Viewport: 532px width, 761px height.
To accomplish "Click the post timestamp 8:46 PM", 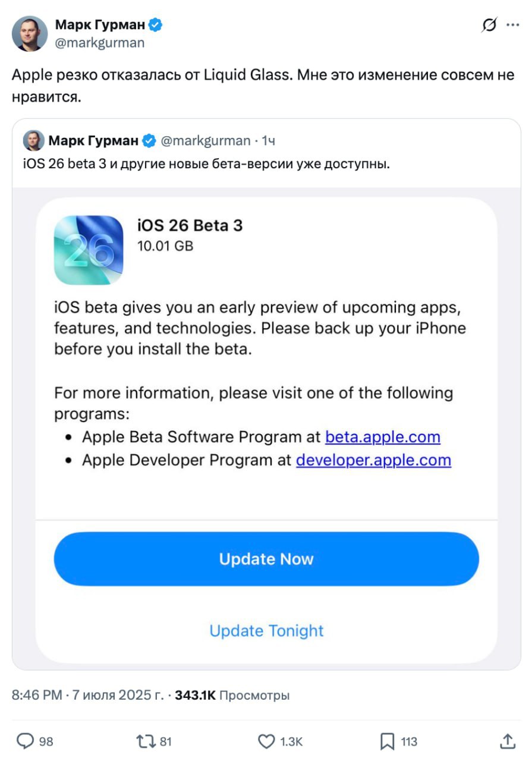I will click(37, 695).
